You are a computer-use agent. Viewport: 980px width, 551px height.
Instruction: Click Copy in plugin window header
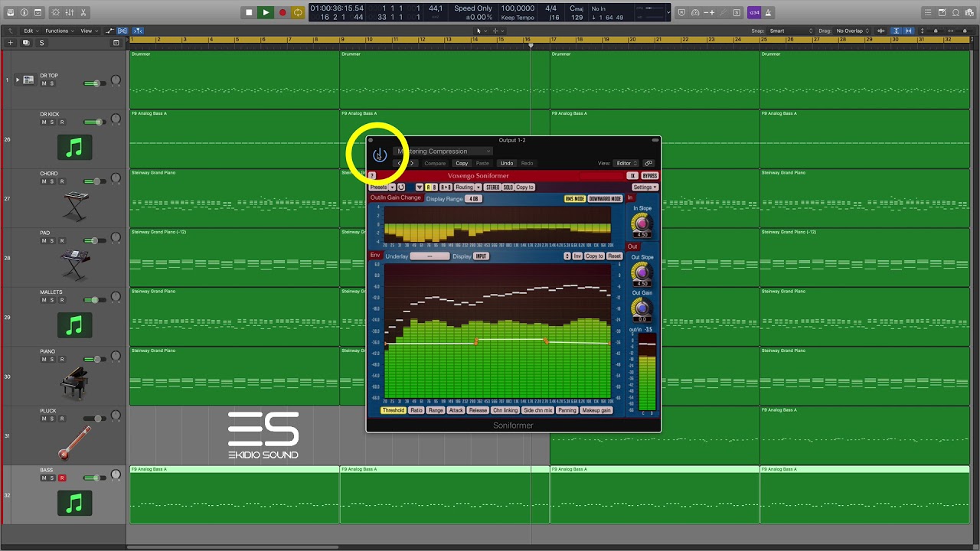(462, 163)
